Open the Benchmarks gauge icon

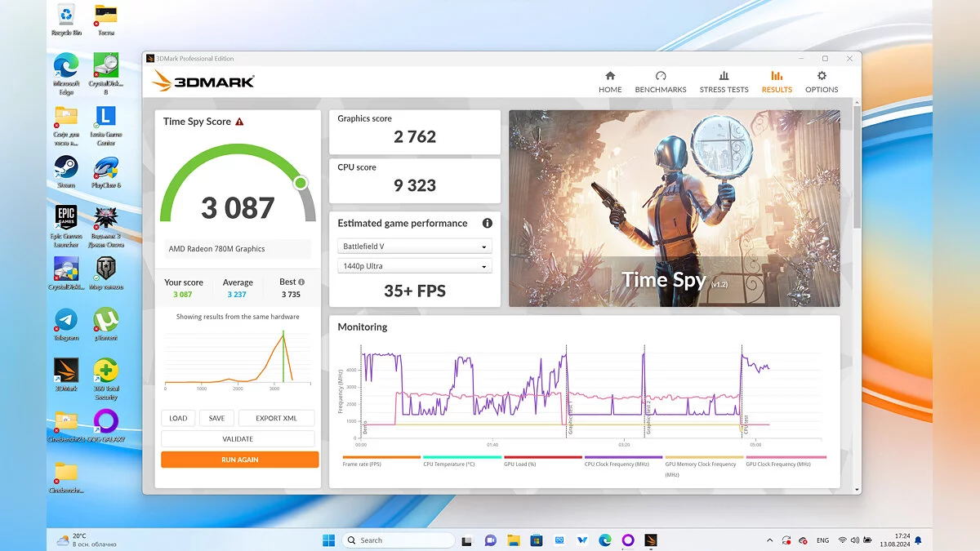point(661,77)
